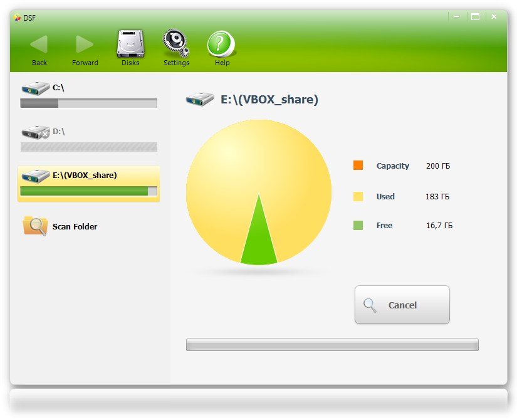Click the DSF app icon in title bar

click(x=17, y=17)
